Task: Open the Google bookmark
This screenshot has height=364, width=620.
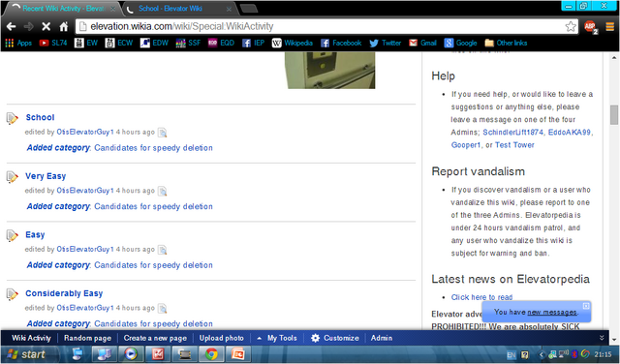Action: pos(461,43)
